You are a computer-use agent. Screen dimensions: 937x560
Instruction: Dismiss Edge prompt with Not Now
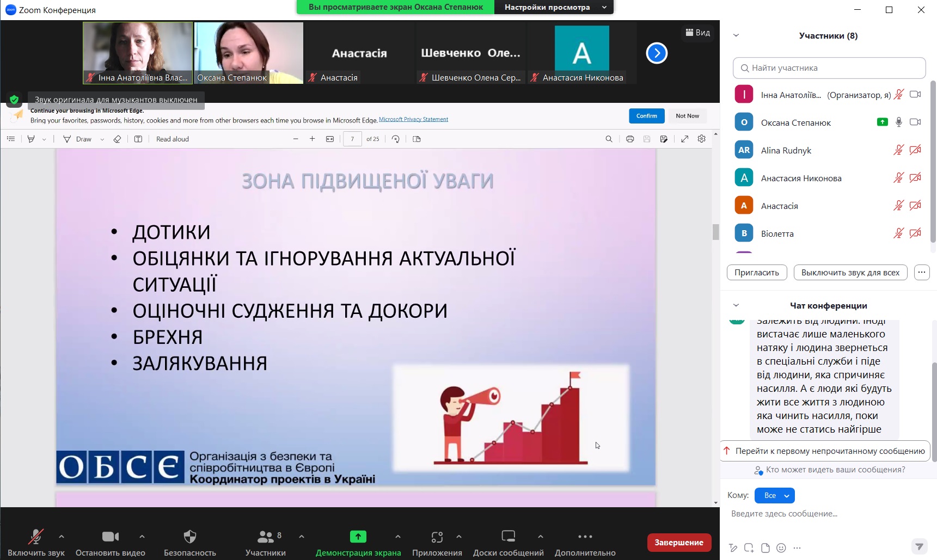coord(687,116)
